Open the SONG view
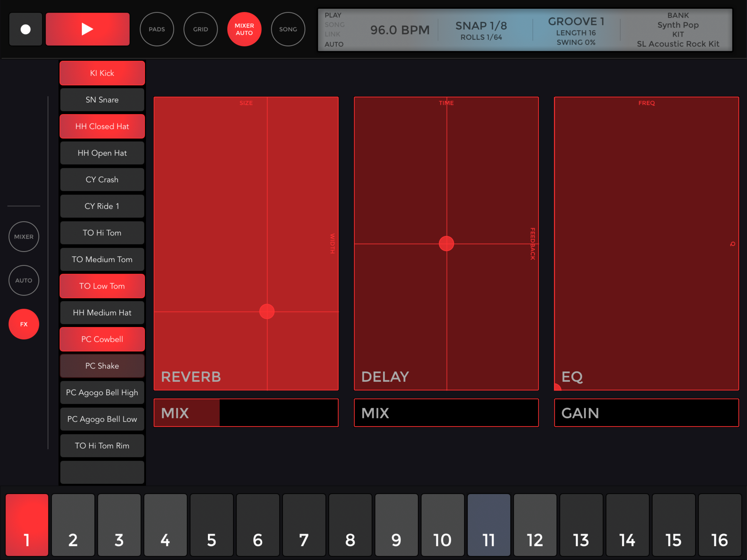The width and height of the screenshot is (747, 560). [288, 29]
